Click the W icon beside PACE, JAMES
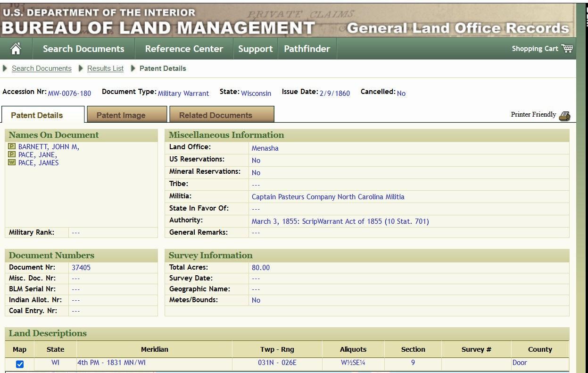The width and height of the screenshot is (588, 373). 12,163
